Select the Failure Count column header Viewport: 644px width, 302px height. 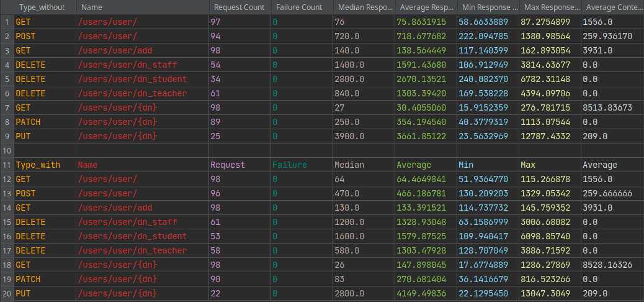[x=299, y=7]
